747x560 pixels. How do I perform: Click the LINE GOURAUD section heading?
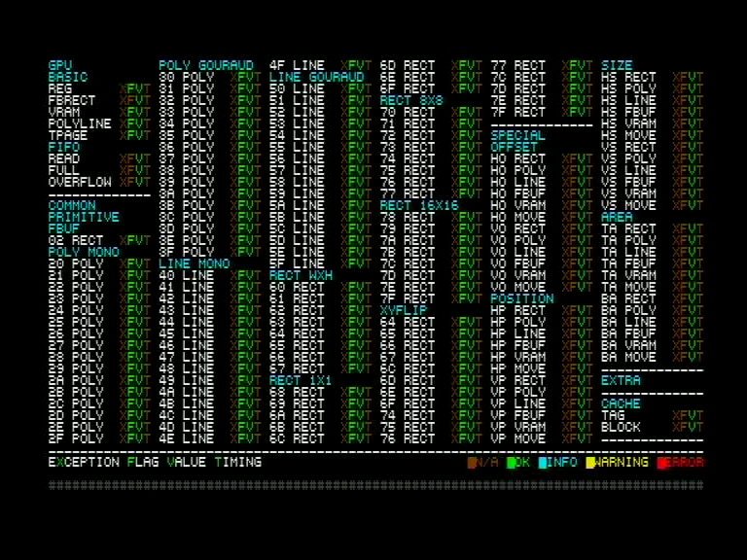316,77
